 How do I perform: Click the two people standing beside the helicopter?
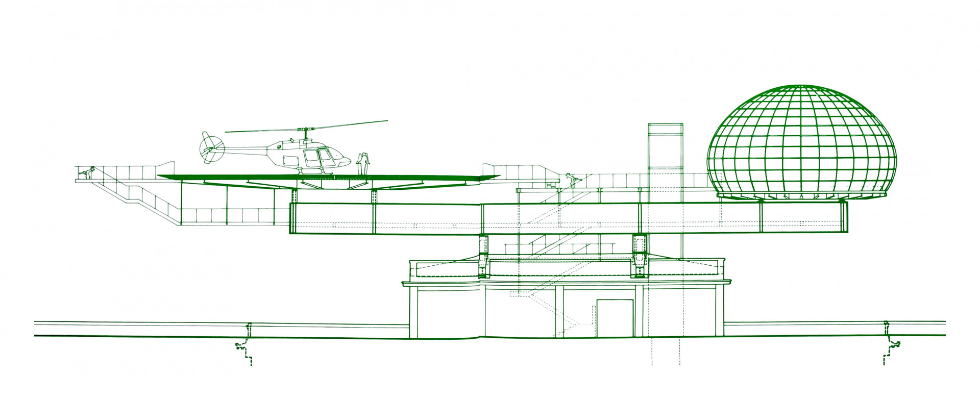click(362, 163)
